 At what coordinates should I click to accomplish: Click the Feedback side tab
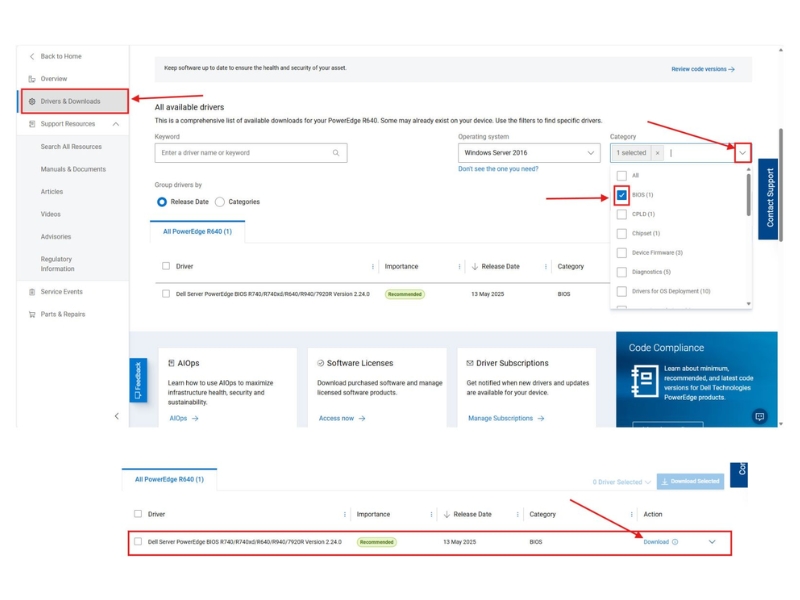coord(138,380)
